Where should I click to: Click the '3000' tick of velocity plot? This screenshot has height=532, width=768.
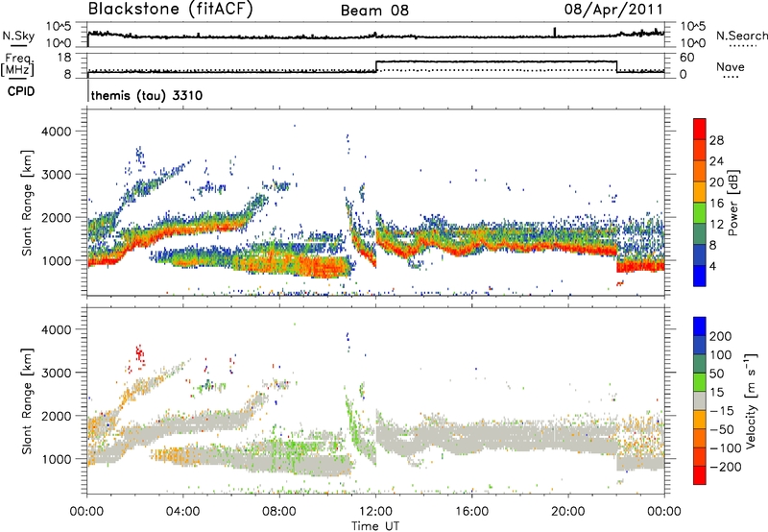57,373
